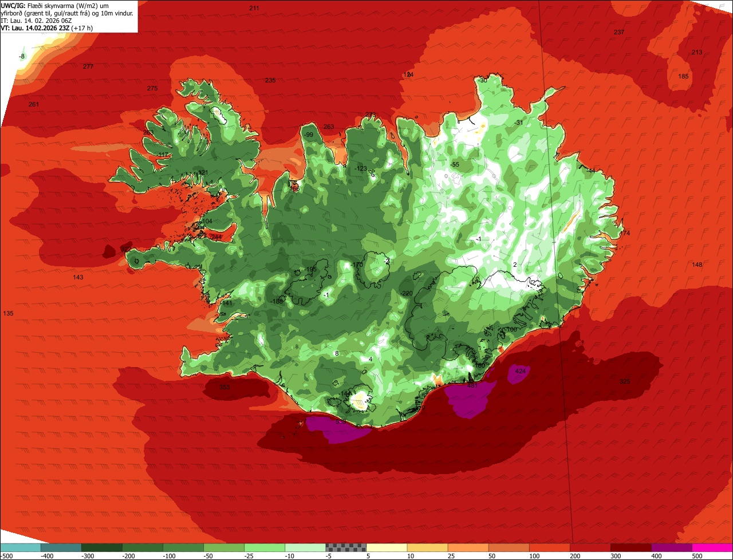Click the '-220' value on the map
The width and height of the screenshot is (733, 560).
[406, 293]
